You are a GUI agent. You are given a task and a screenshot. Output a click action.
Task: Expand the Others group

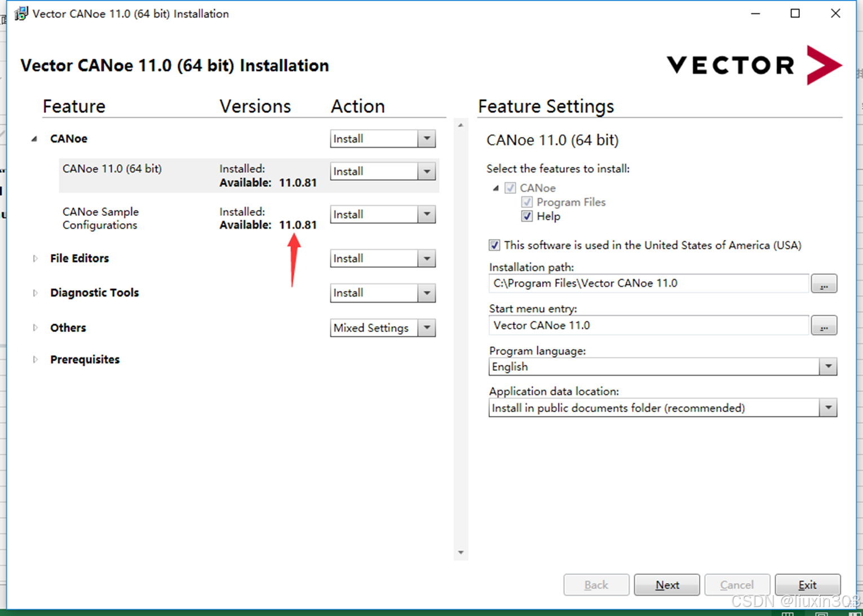point(35,328)
